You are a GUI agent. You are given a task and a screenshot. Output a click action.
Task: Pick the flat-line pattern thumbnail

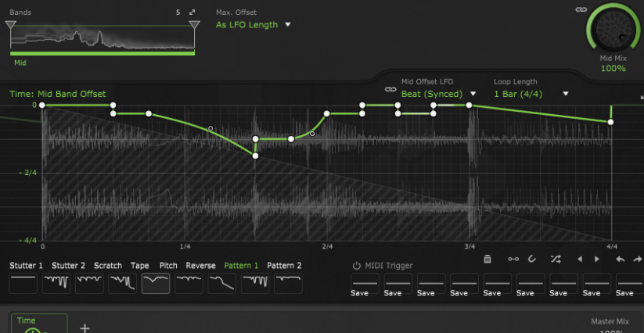click(23, 284)
